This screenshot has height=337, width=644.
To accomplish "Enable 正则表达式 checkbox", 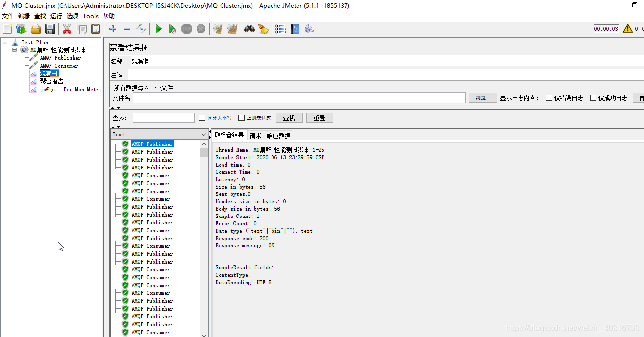I will 241,118.
